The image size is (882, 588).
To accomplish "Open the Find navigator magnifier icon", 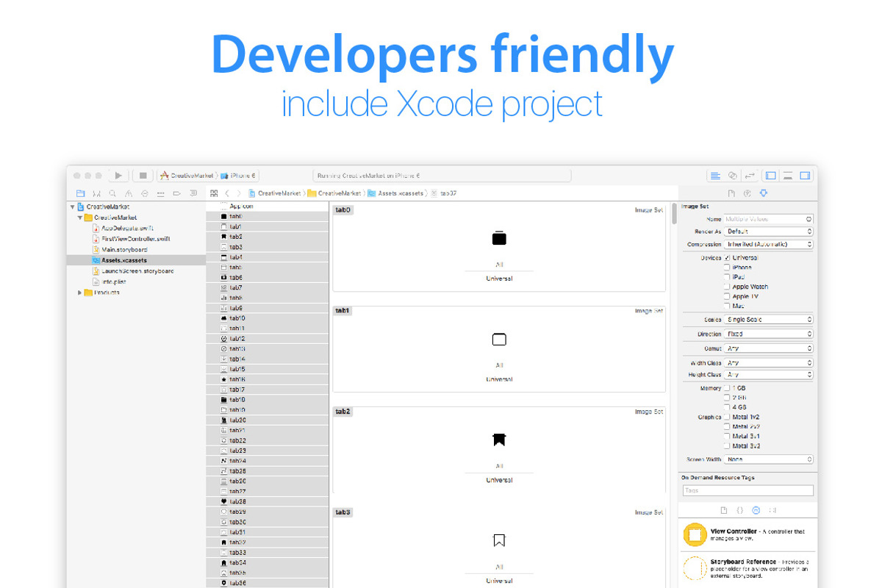I will 112,193.
